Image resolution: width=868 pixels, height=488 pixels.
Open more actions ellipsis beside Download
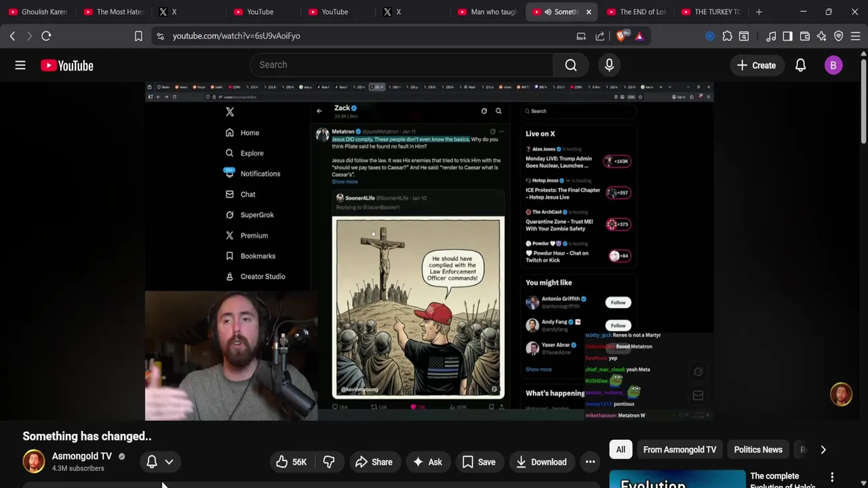coord(591,462)
